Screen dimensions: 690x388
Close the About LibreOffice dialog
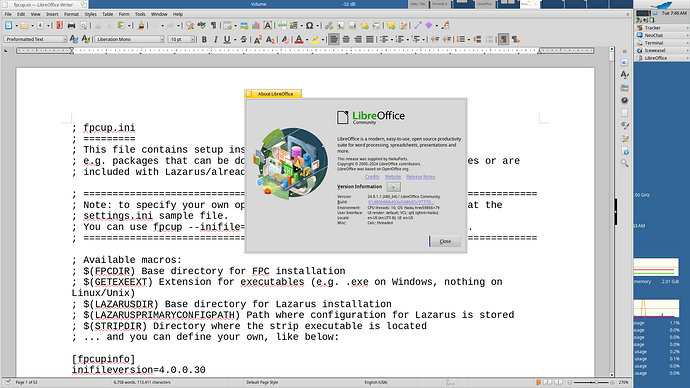pyautogui.click(x=445, y=241)
